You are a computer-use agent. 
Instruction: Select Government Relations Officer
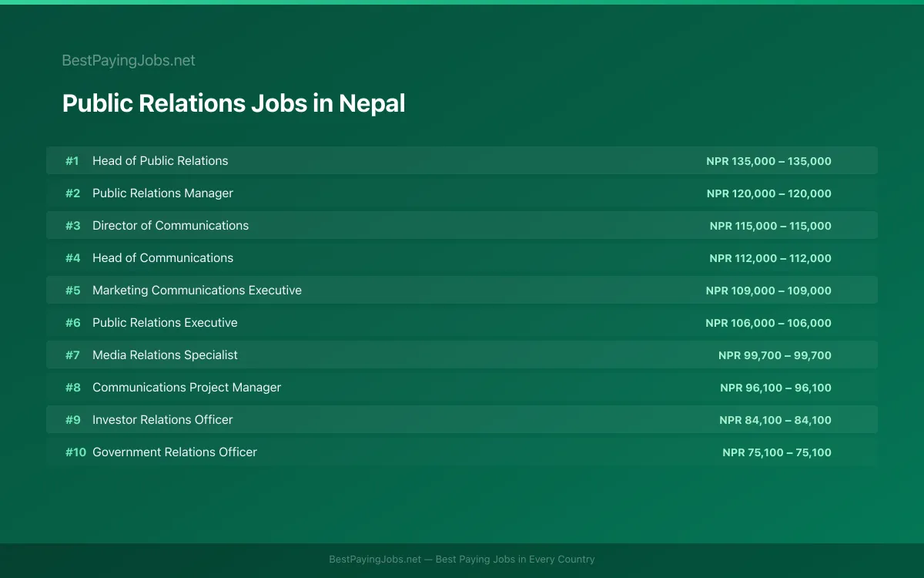coord(175,452)
